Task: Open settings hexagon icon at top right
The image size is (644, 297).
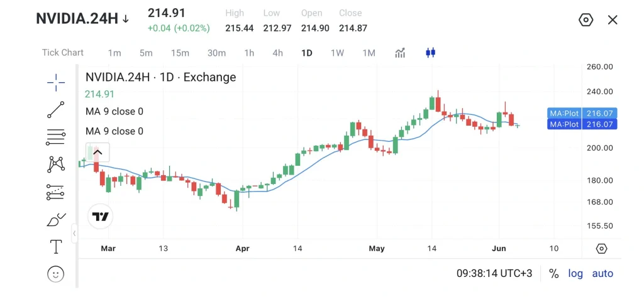Action: click(586, 19)
